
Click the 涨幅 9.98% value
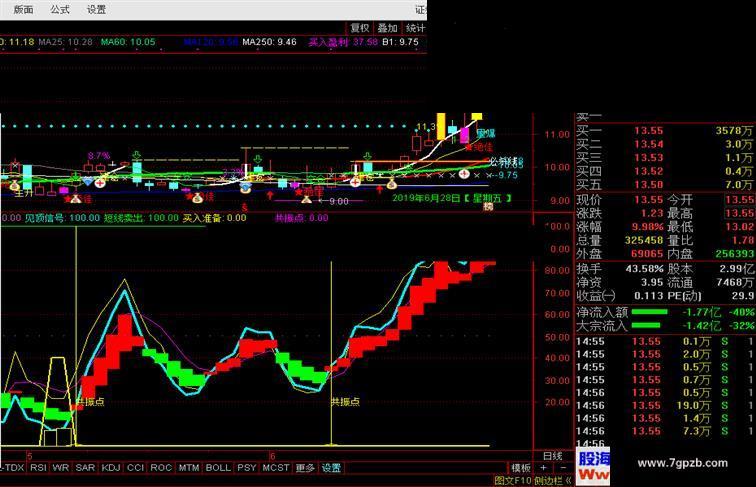click(x=648, y=227)
